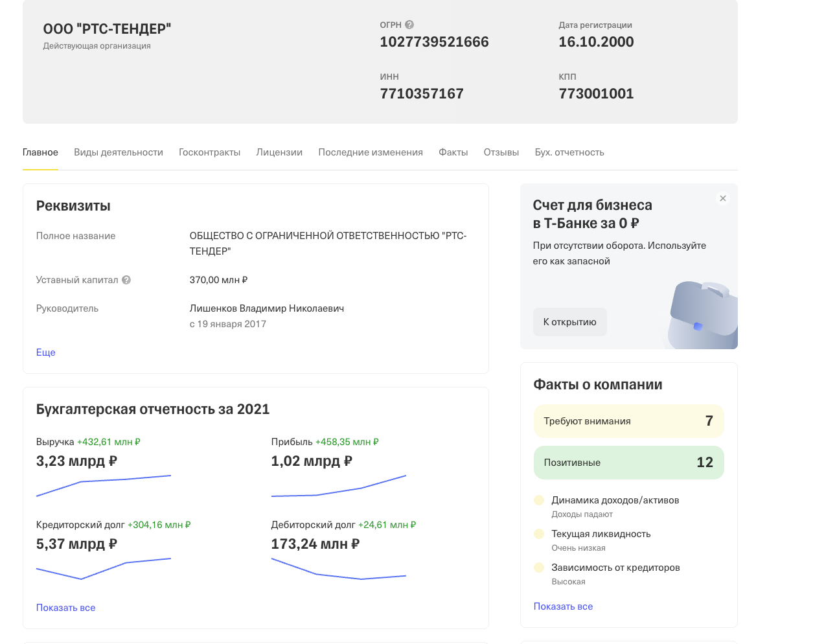Screen dimensions: 824x644
Task: Expand all accounting figures with Показать все
Action: [66, 608]
